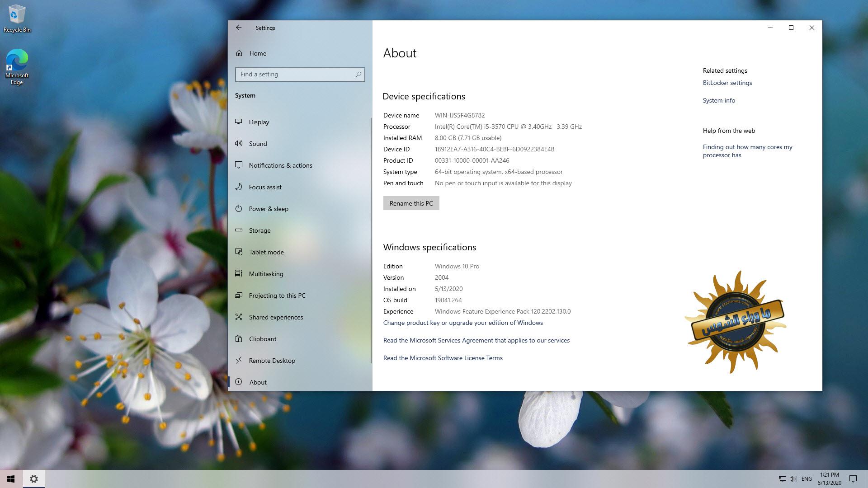Open the Storage settings page
The height and width of the screenshot is (488, 868).
259,230
